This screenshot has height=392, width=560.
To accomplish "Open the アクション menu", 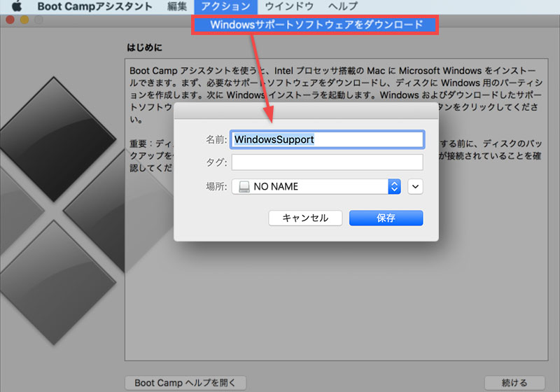I will tap(225, 6).
